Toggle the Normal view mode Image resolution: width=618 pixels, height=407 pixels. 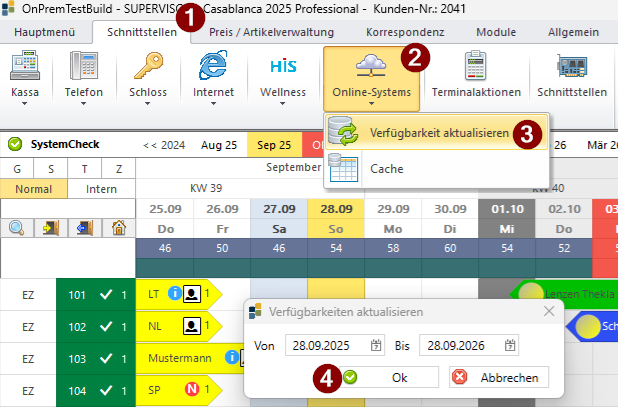click(34, 188)
